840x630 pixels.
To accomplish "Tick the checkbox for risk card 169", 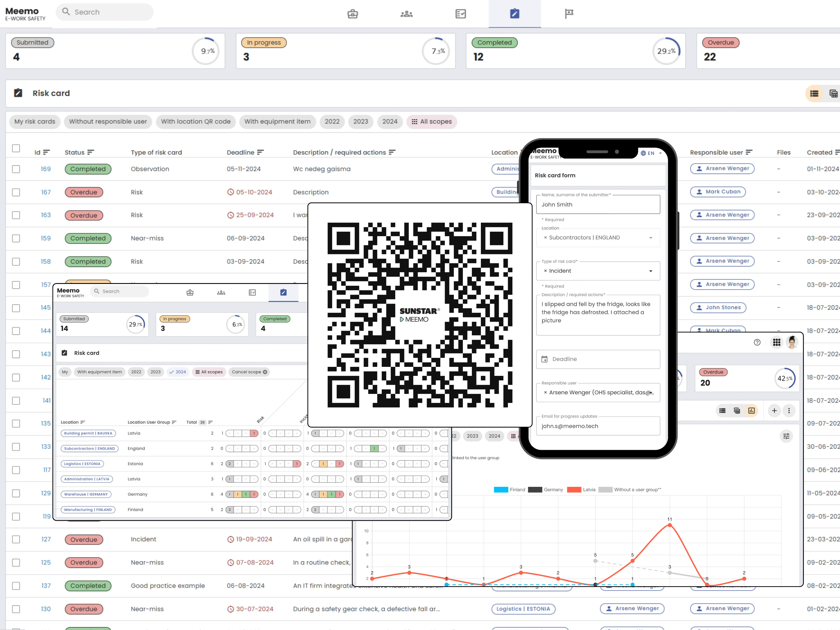I will tap(16, 169).
